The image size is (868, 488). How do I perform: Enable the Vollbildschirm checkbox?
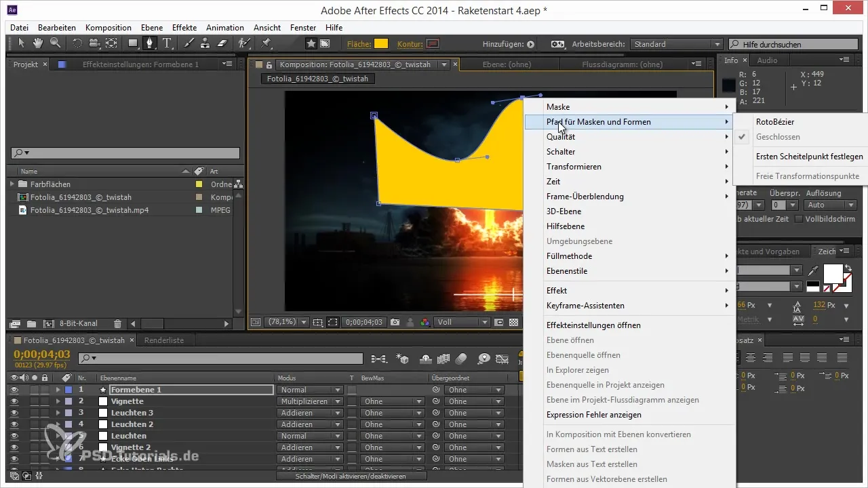799,219
